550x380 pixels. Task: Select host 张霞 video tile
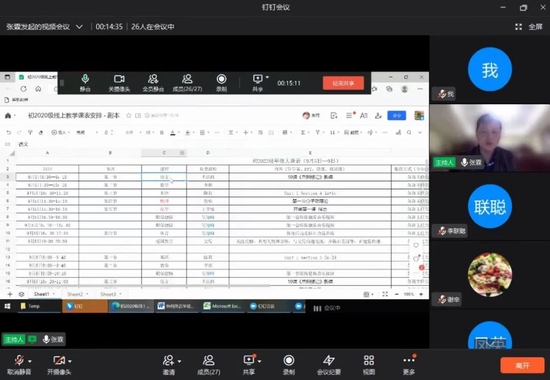tap(490, 138)
